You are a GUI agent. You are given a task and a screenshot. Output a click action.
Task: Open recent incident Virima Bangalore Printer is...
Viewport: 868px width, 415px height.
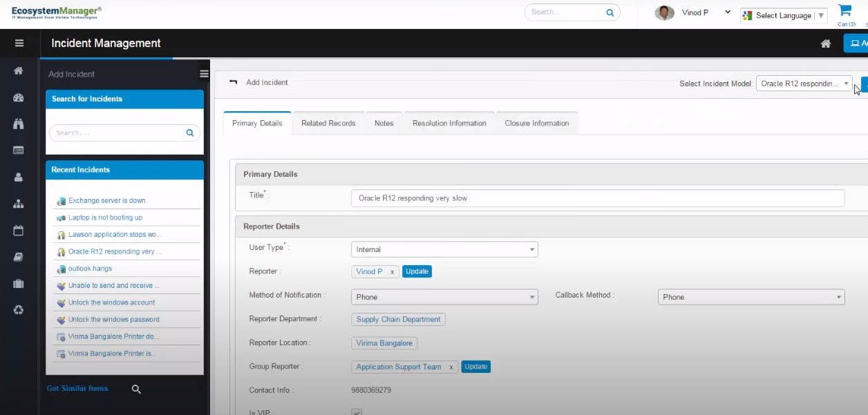112,354
